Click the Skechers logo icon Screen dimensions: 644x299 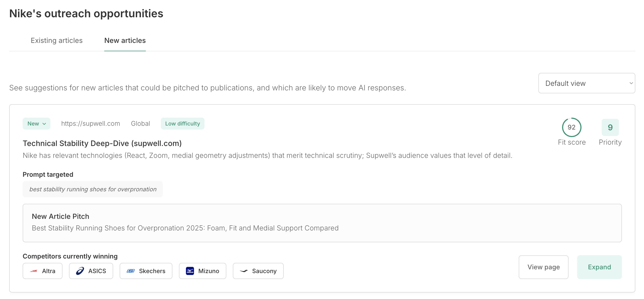131,271
